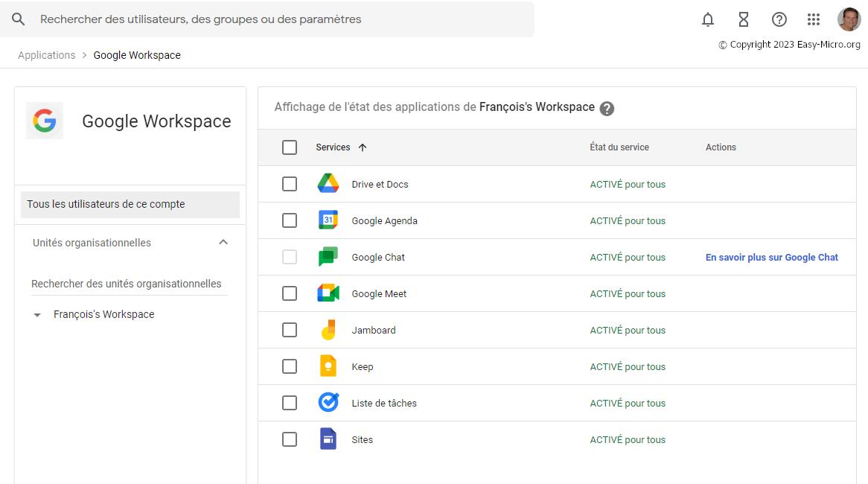The image size is (868, 484).
Task: Check the Keep checkbox
Action: coord(290,366)
